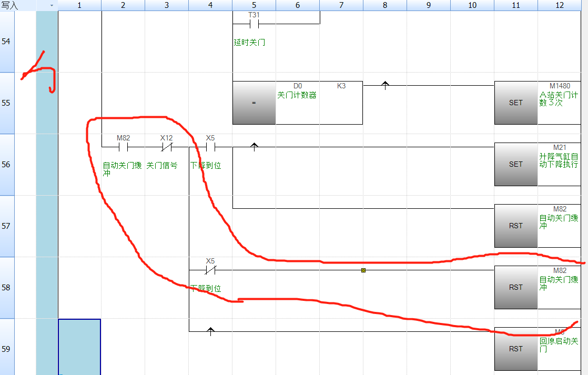Select the X12 normally closed contact
588x375 pixels.
point(167,147)
